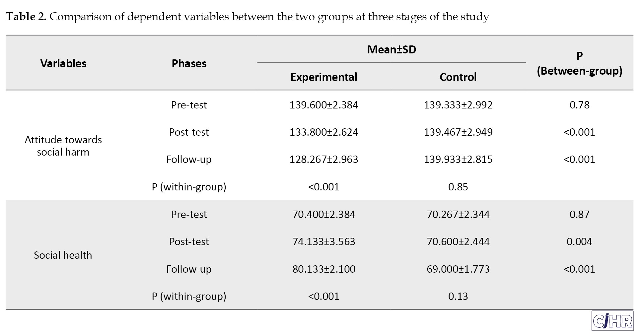Select the 128.267±2.963 follow-up value
The width and height of the screenshot is (644, 336).
point(323,159)
